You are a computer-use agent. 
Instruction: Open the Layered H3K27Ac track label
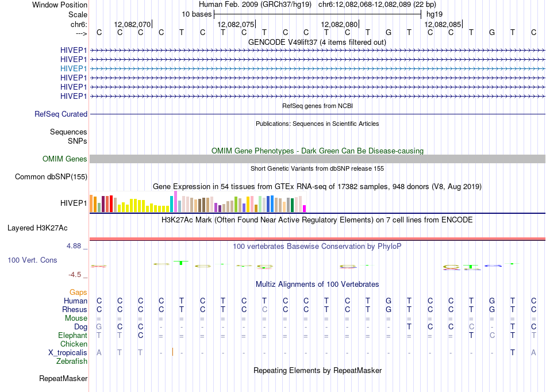click(x=37, y=228)
